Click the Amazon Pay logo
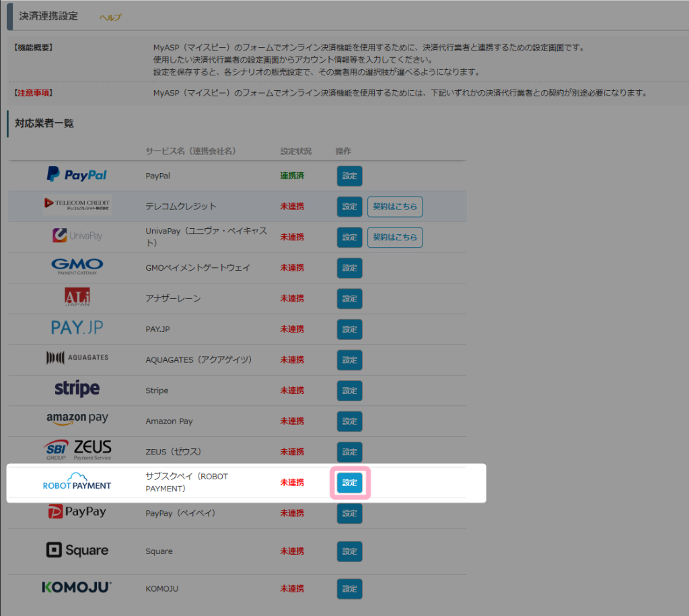This screenshot has width=689, height=616. [x=77, y=419]
